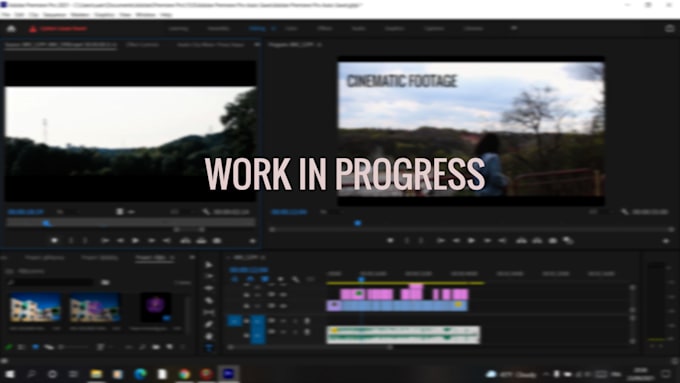Click Overwrite in the Source monitor controls
This screenshot has height=383, width=680.
click(x=201, y=241)
